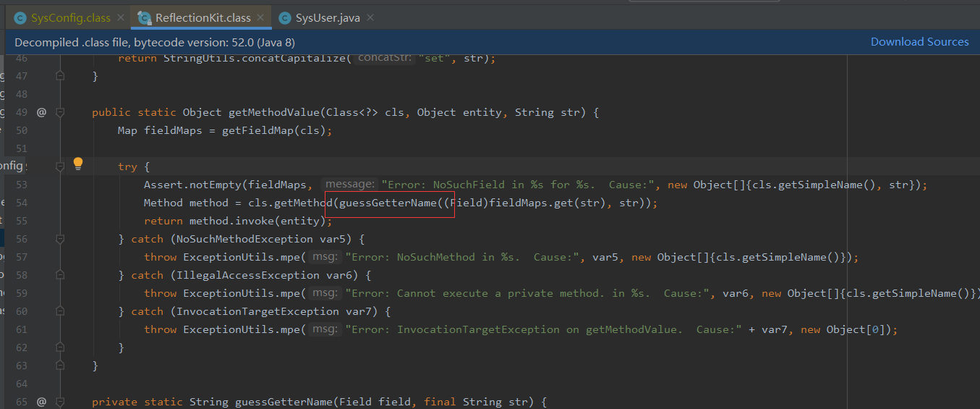Viewport: 980px width, 409px height.
Task: Click line number 57 in the gutter
Action: (21, 257)
